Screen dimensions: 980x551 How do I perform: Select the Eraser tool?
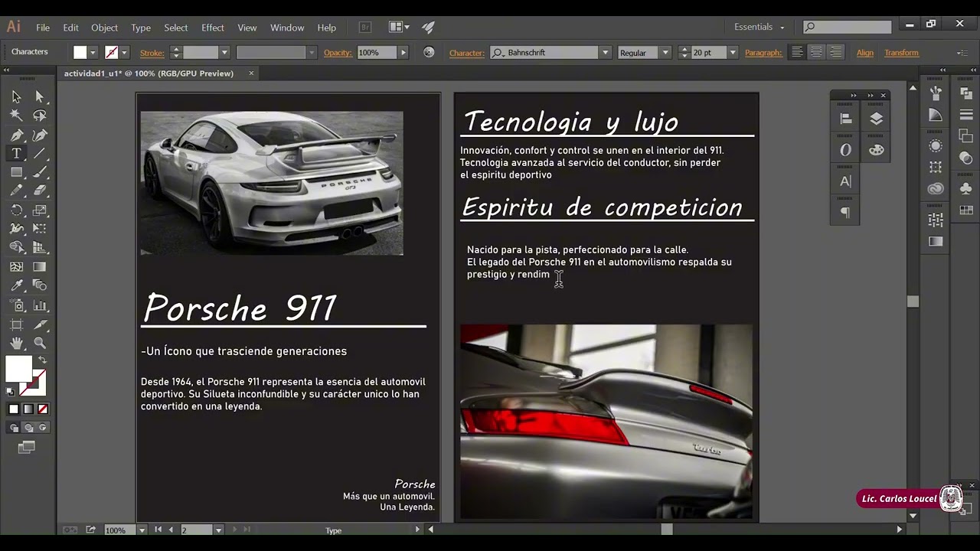40,191
